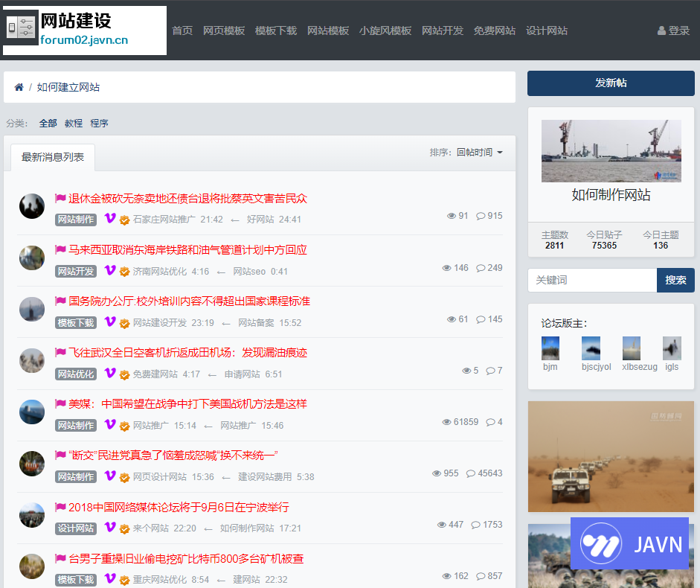The height and width of the screenshot is (588, 700).
Task: Filter category by 教程
Action: pos(74,124)
